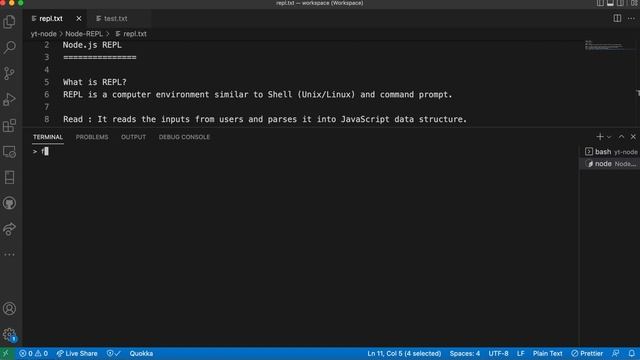Switch to the DEBUG CONSOLE tab
640x360 pixels.
pos(184,137)
